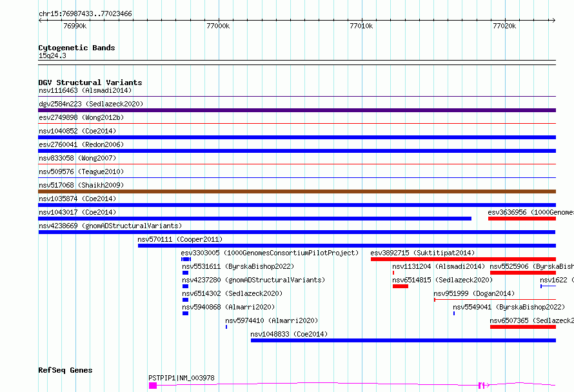Select the esv2760041 (Redon2006) label
The height and width of the screenshot is (392, 574).
coord(81,144)
